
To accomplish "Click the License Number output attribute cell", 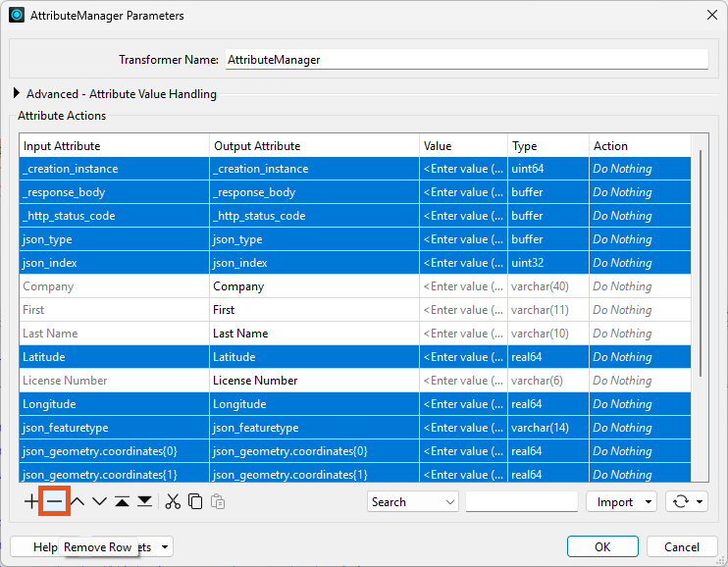I will pyautogui.click(x=314, y=381).
